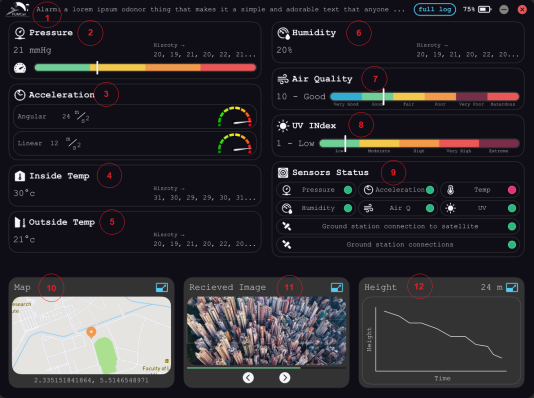
Task: Click the Angular acceleration gauge
Action: [x=235, y=116]
